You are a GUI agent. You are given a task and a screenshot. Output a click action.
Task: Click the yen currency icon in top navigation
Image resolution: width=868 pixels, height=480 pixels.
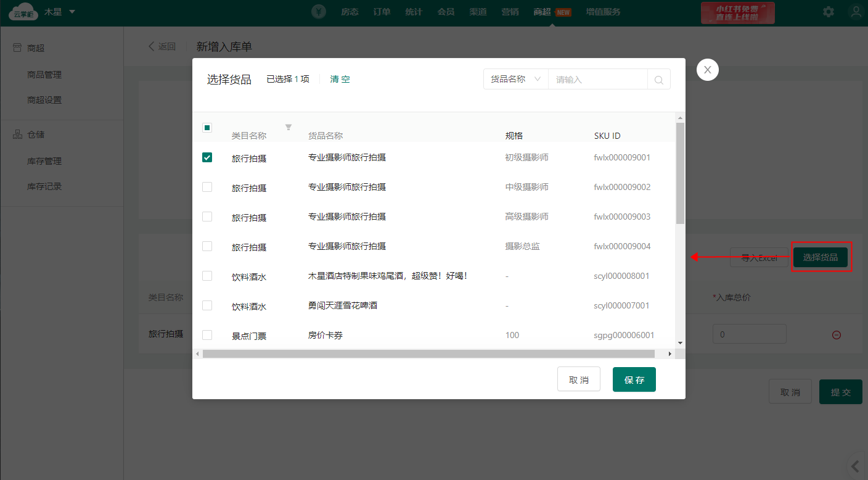tap(319, 12)
